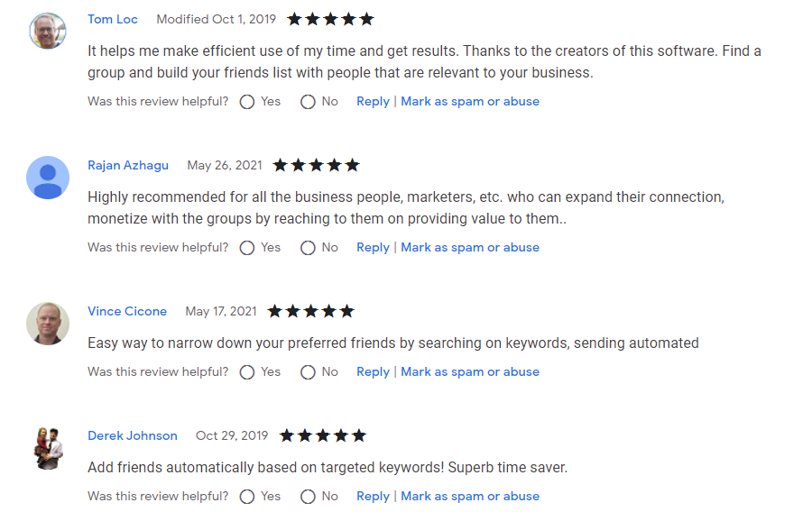This screenshot has height=512, width=812.
Task: Report Derek Johnson's review as spam or abuse
Action: click(x=470, y=497)
